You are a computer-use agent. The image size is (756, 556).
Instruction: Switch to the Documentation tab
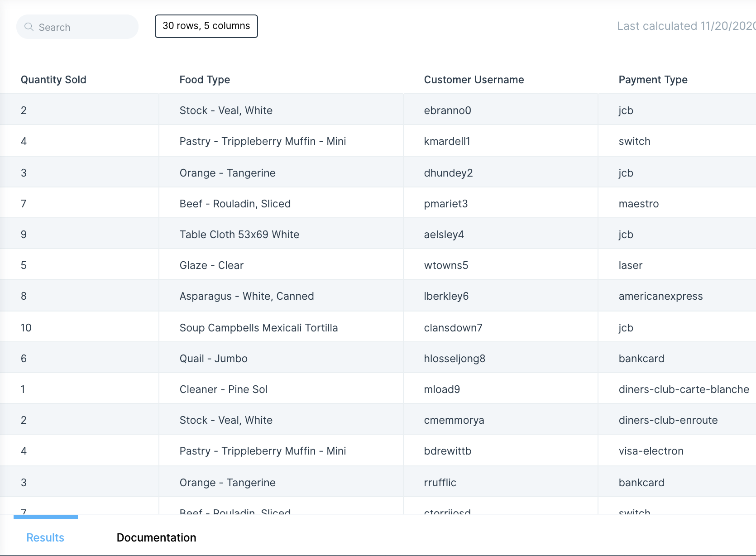[x=156, y=537]
